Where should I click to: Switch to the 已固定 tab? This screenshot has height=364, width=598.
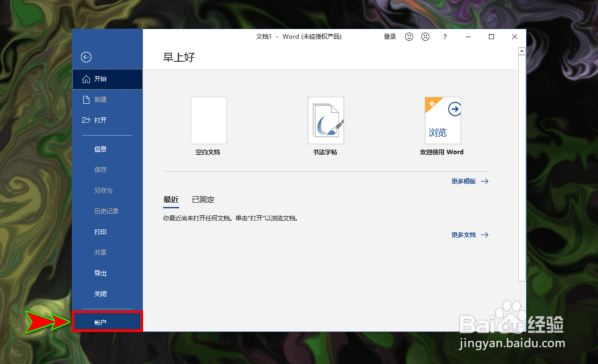click(x=203, y=200)
